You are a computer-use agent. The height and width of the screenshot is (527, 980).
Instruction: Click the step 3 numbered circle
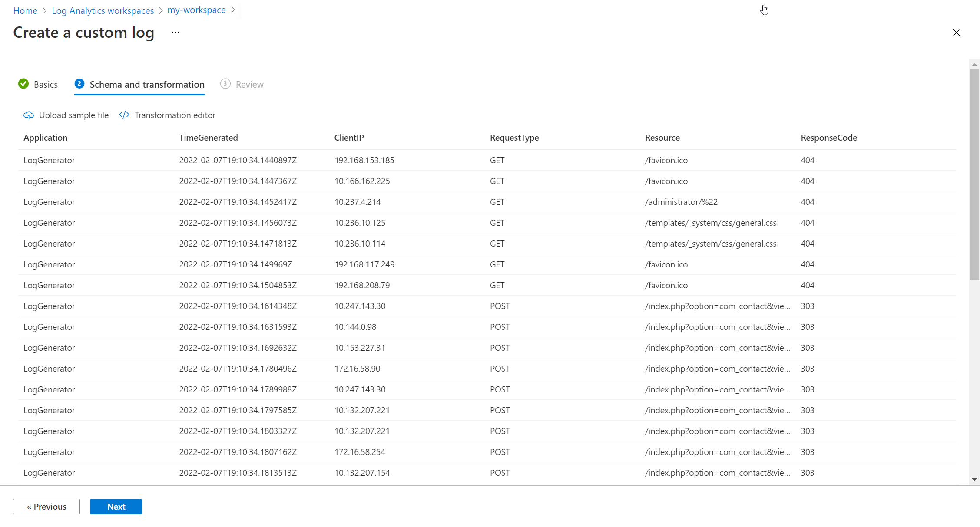click(225, 84)
